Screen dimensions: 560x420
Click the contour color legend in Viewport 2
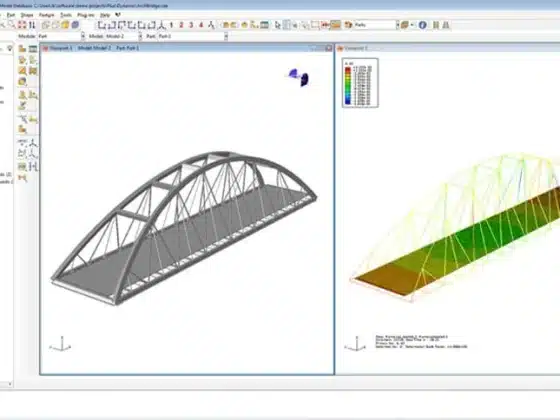pyautogui.click(x=360, y=83)
